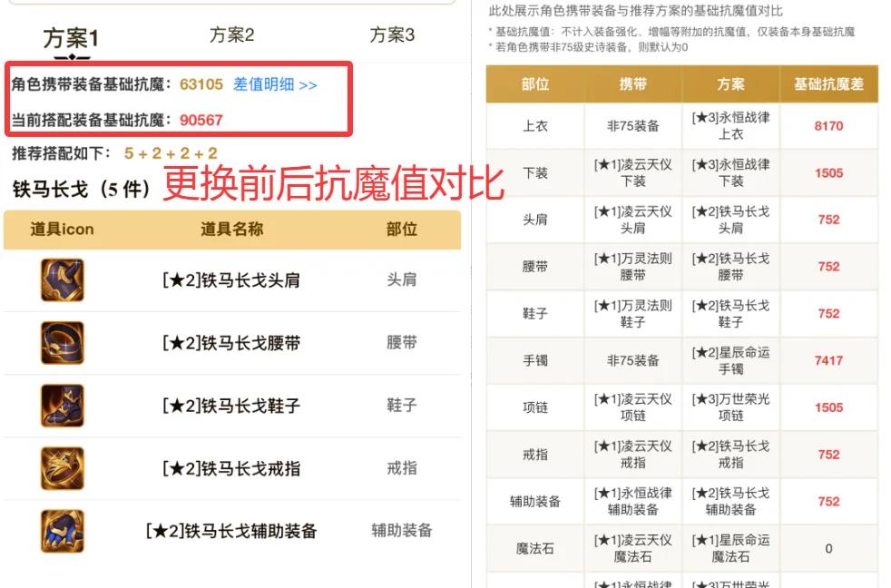Select the 方案1 tab
Screen dimensions: 891x588
[x=70, y=38]
